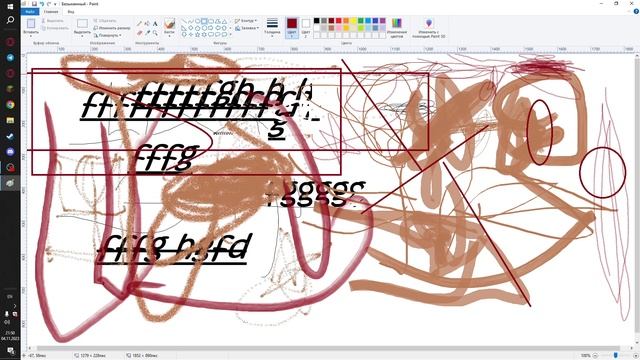Select the Fill with color bucket tool

(147, 23)
